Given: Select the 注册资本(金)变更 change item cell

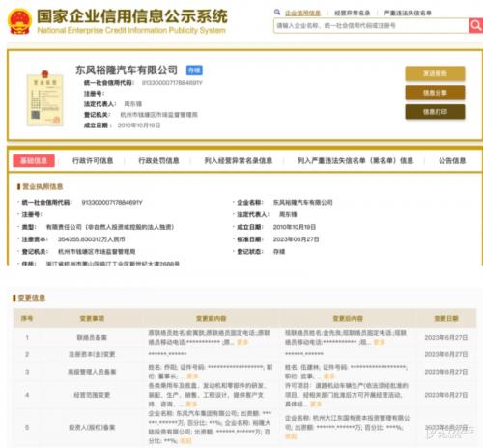Looking at the screenshot, I should pos(92,354).
